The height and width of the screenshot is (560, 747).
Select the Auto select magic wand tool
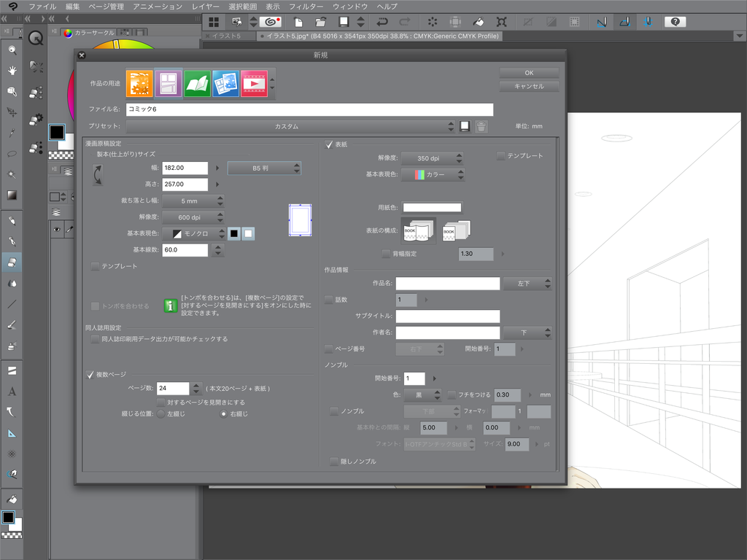(12, 174)
